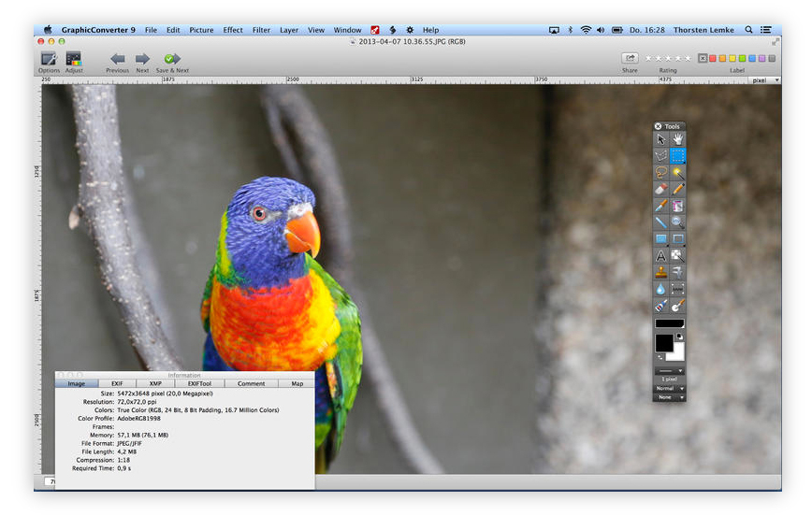Click the black foreground color swatch
Screen dimensions: 812x516
[x=663, y=343]
